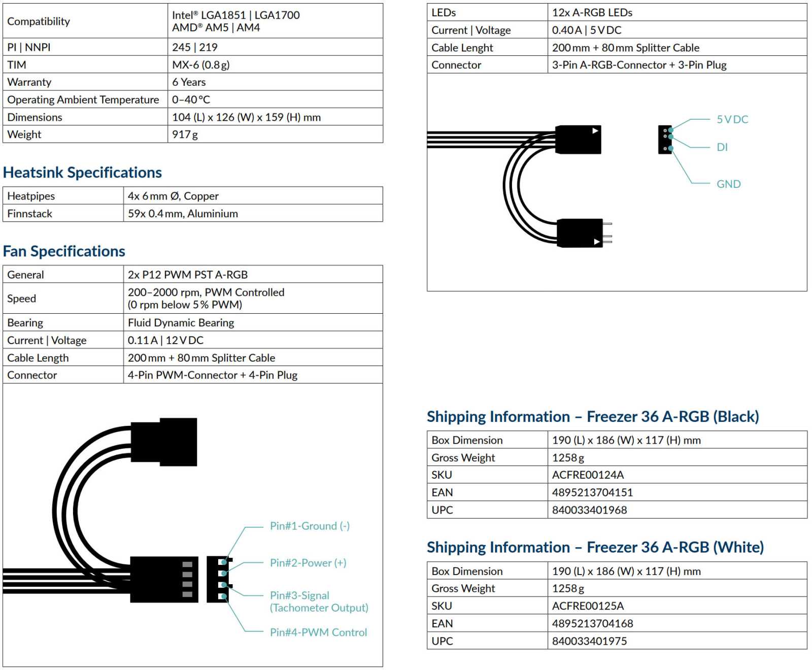Click the 'Cable Lenght' label in the LED table
Viewport: 812px width, 670px height.
coord(462,48)
